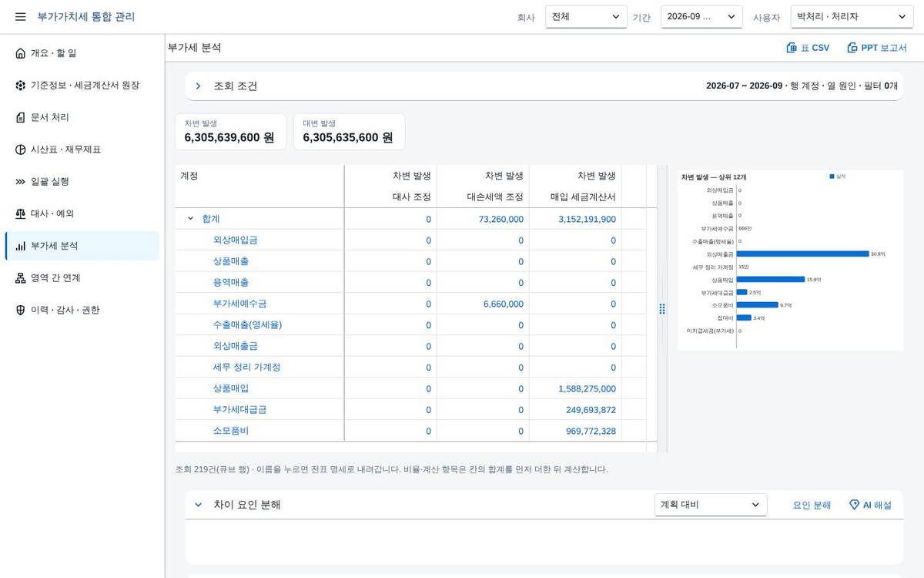Click the chevrons icon beside 일괄 실행
The width and height of the screenshot is (924, 578).
21,182
